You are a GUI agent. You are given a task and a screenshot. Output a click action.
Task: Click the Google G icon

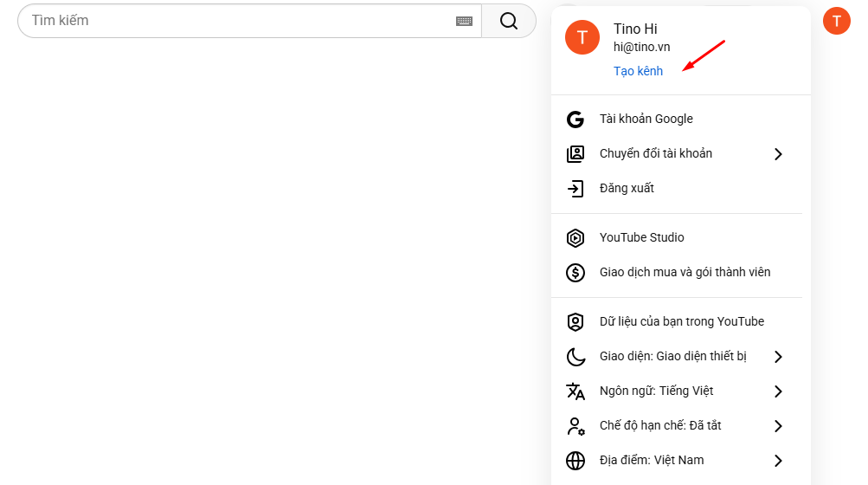(575, 120)
